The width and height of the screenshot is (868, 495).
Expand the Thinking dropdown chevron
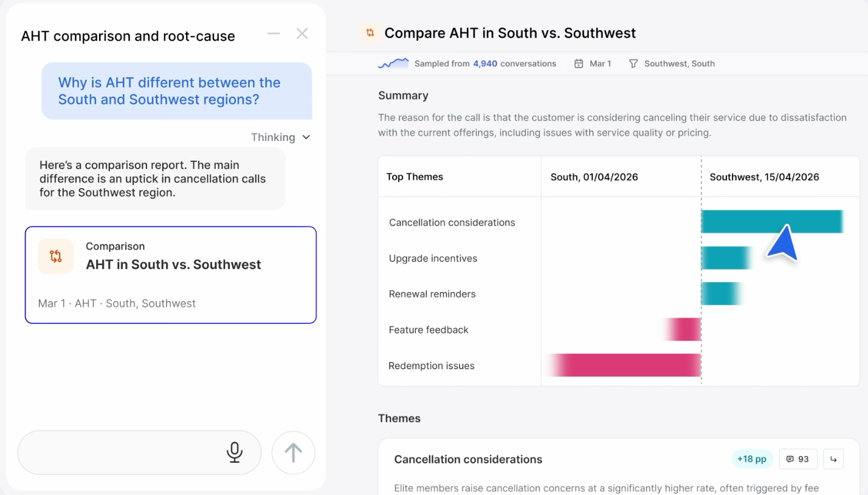[306, 137]
